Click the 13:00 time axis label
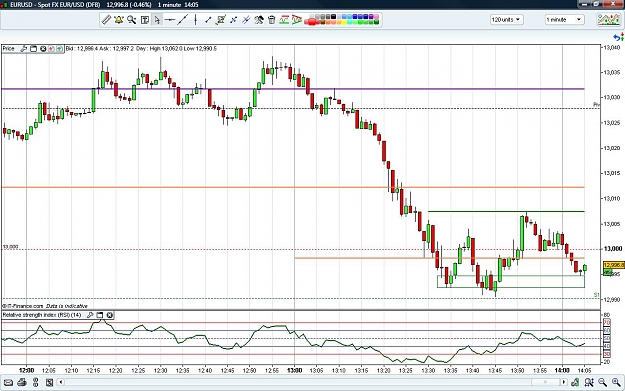The height and width of the screenshot is (391, 625). tap(295, 370)
